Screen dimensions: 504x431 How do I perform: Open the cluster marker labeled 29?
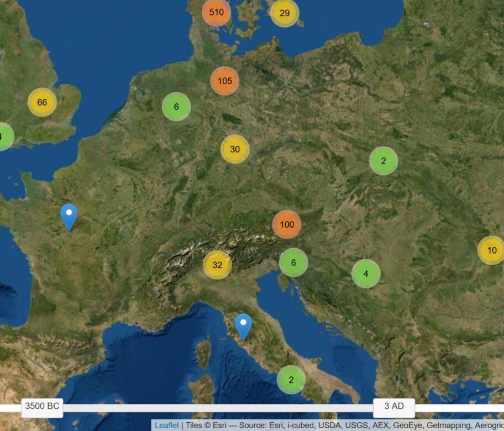tap(285, 13)
